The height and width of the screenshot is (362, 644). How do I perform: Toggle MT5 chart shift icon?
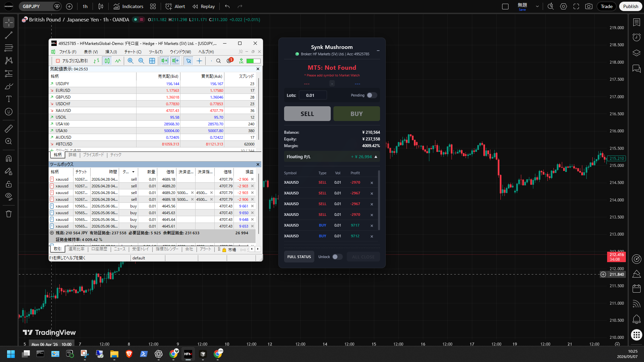tap(175, 61)
